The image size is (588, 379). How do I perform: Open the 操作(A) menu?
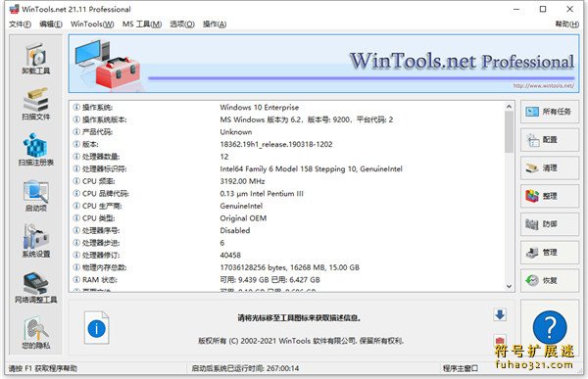[215, 24]
